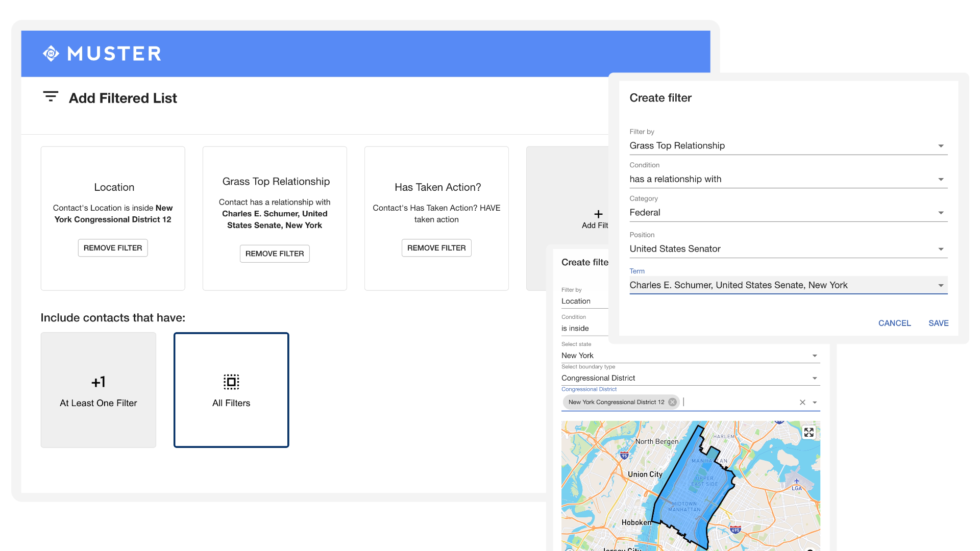Cancel the Create filter dialog

tap(894, 323)
